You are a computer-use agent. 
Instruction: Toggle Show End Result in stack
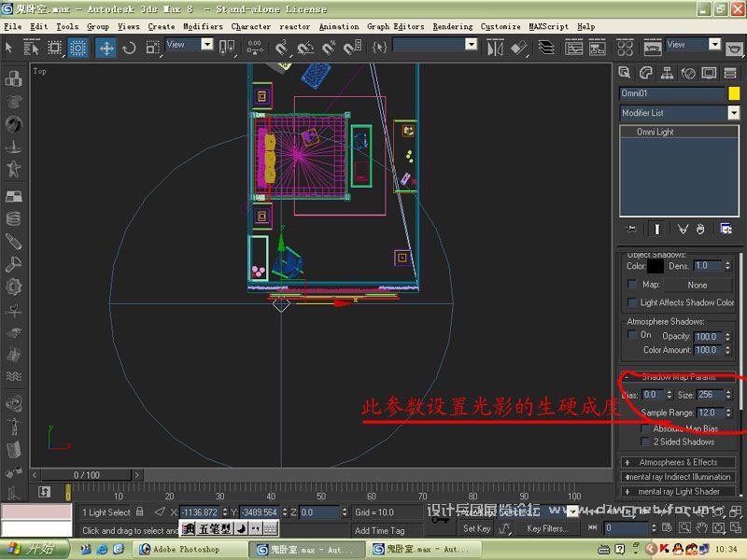657,229
